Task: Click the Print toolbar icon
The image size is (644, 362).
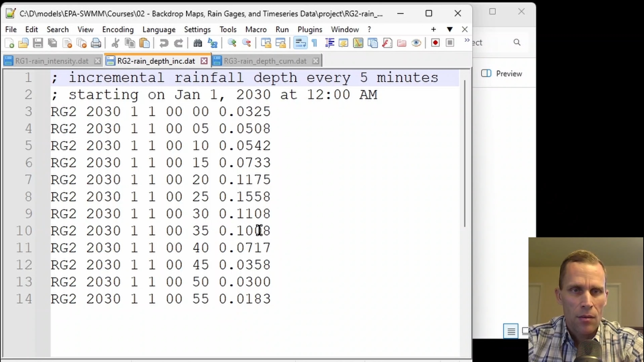Action: (96, 43)
